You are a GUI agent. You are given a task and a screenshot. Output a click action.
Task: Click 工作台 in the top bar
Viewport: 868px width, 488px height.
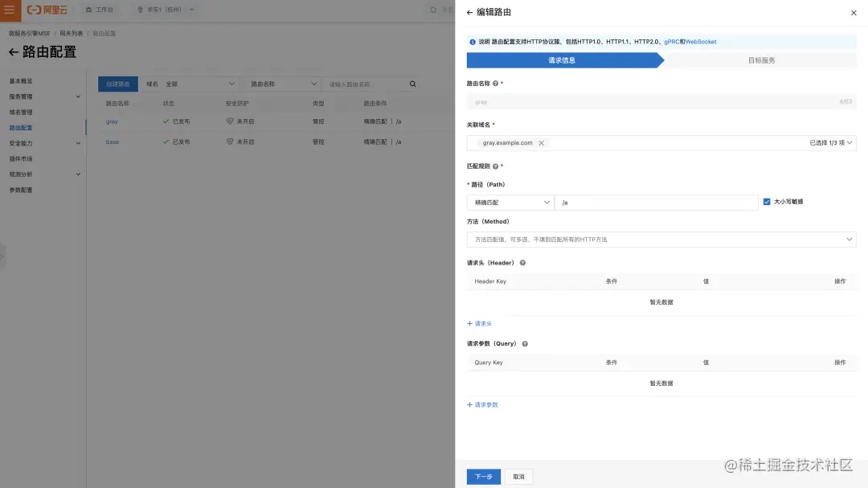tap(100, 10)
